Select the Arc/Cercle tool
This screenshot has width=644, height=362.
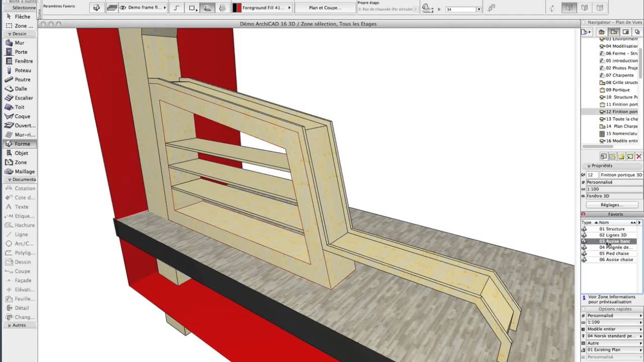[x=19, y=243]
